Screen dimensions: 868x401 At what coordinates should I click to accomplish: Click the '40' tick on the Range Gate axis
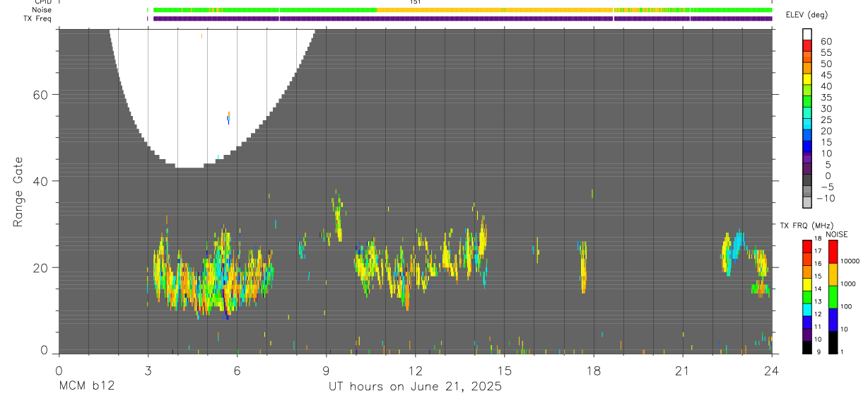[40, 181]
